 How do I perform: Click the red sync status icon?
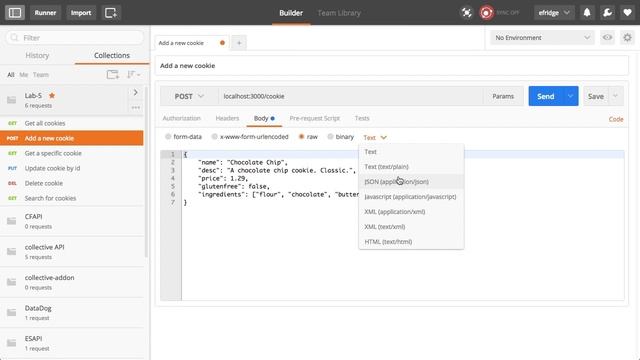(486, 13)
